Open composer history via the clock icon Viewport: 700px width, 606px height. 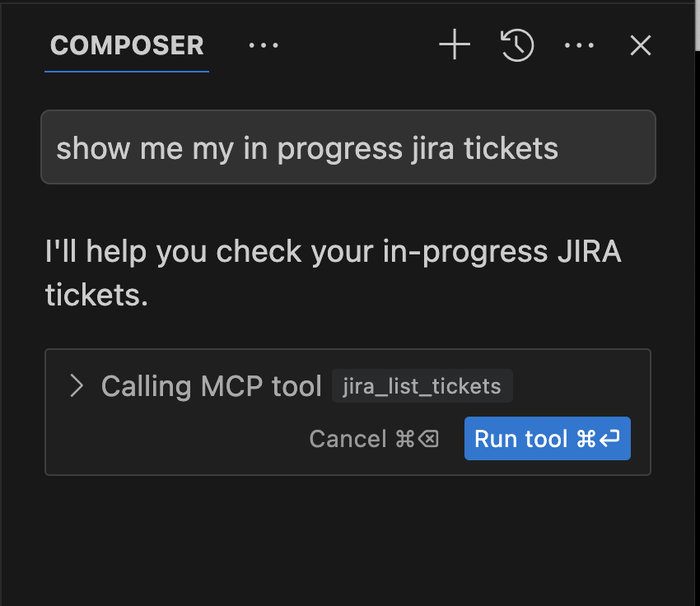click(516, 45)
